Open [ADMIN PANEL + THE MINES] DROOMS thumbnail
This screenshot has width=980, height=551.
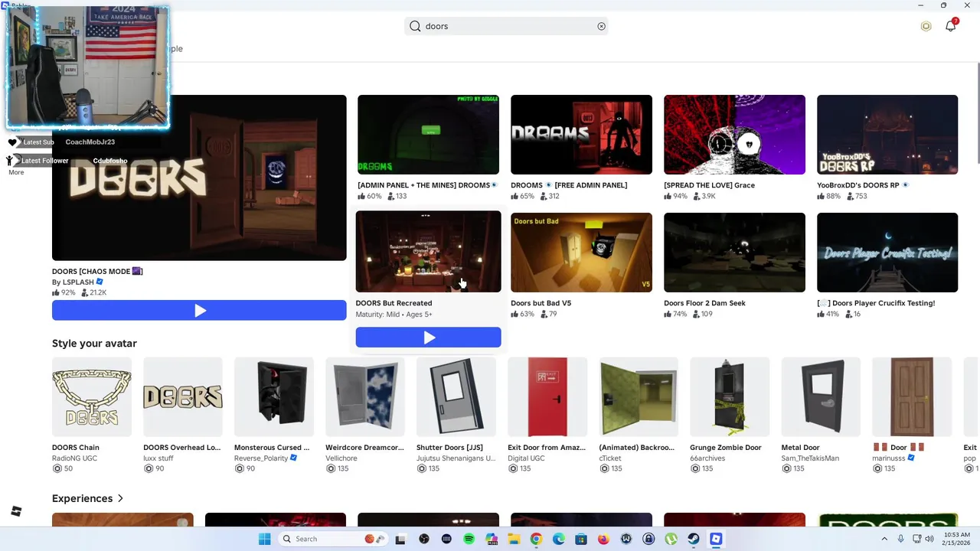[x=428, y=135]
